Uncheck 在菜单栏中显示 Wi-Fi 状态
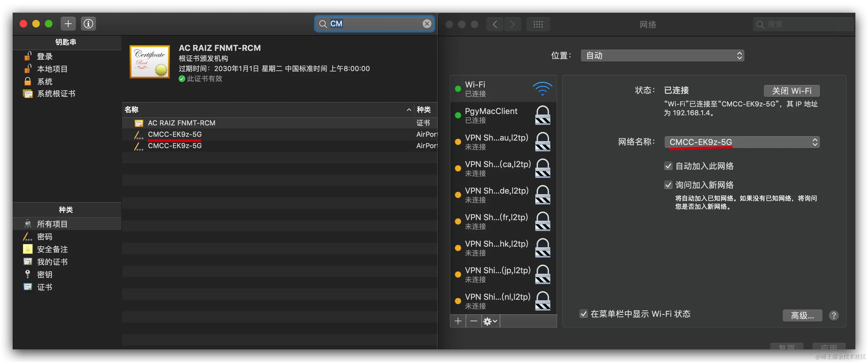Image resolution: width=868 pixels, height=362 pixels. (584, 314)
